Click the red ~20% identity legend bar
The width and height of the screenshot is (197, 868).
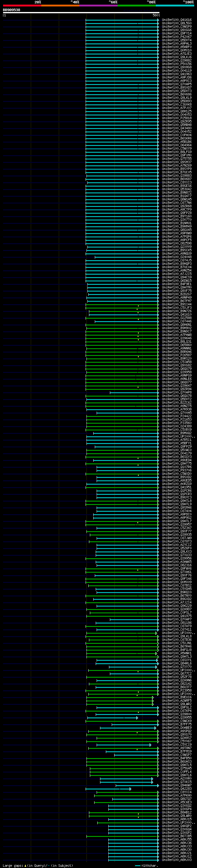[x=22, y=6]
